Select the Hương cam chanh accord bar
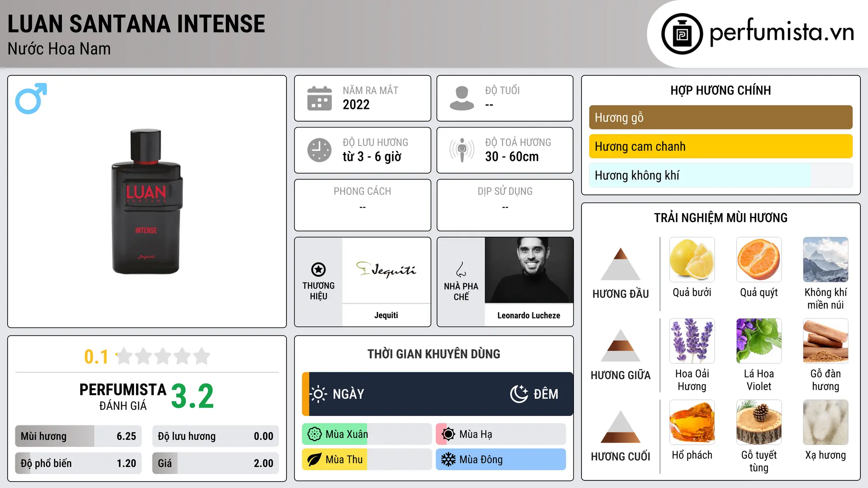The image size is (868, 488). click(x=721, y=146)
